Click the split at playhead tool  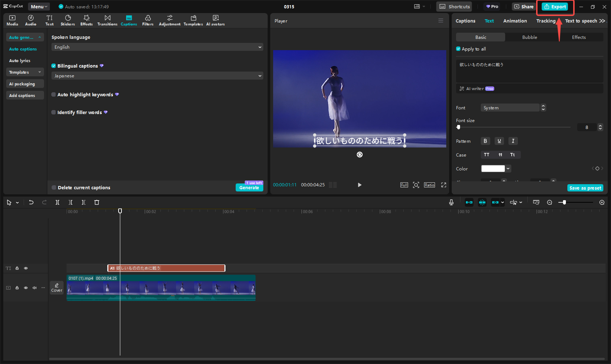click(x=57, y=202)
